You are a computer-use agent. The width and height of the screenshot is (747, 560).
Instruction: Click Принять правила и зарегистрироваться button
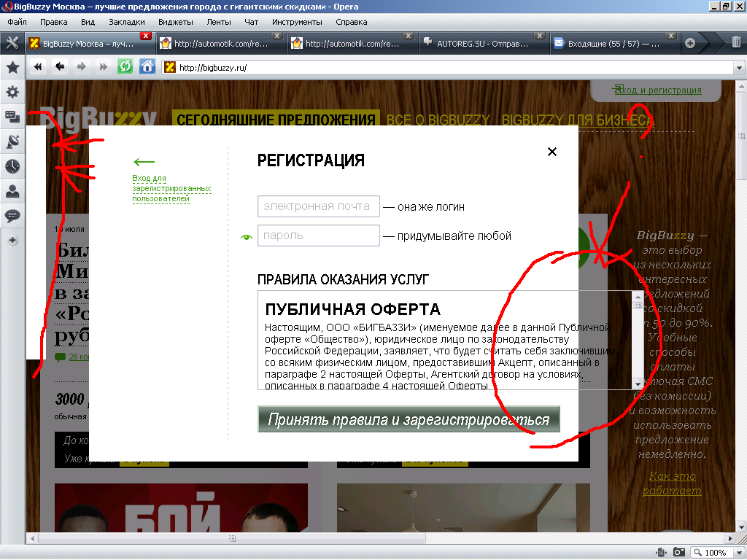point(409,419)
